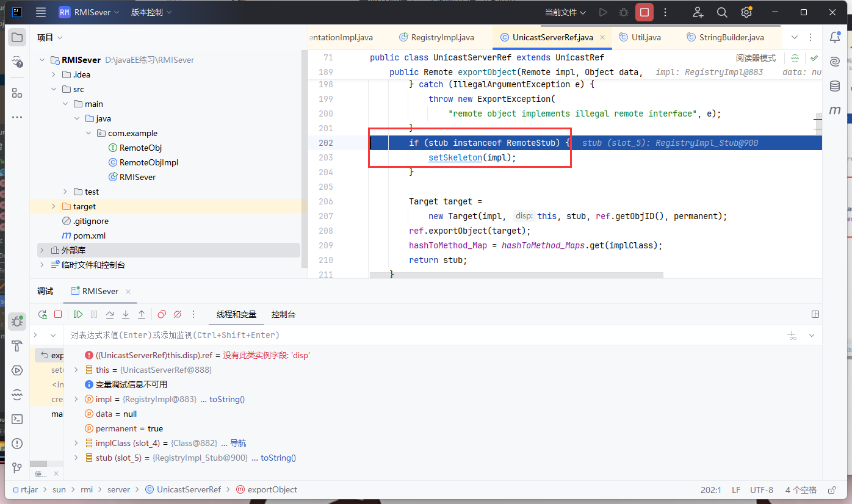Viewport: 852px width, 504px height.
Task: Open View Breakpoints dialog icon
Action: [162, 314]
